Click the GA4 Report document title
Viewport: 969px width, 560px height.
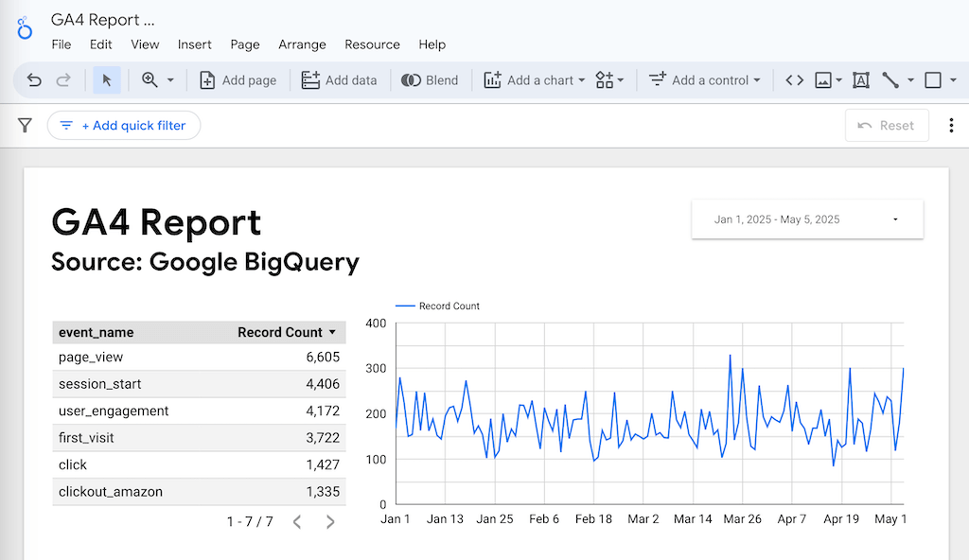pyautogui.click(x=102, y=20)
